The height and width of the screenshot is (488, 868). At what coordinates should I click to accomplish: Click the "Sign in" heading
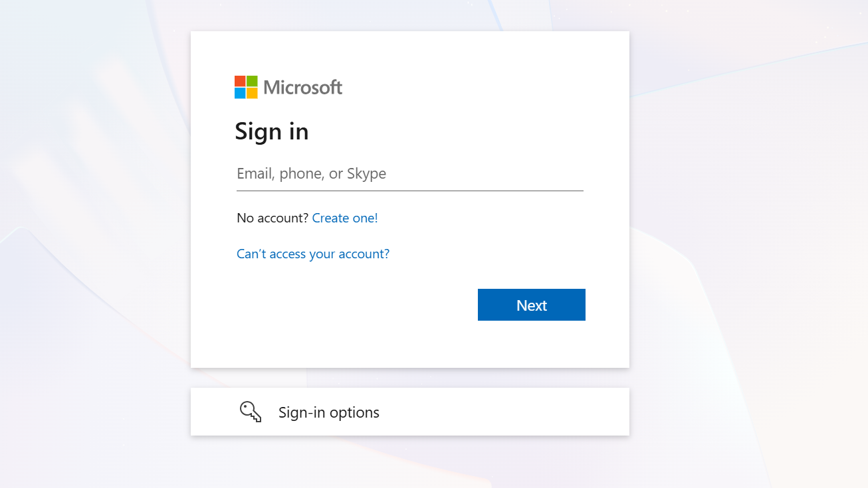pos(271,131)
